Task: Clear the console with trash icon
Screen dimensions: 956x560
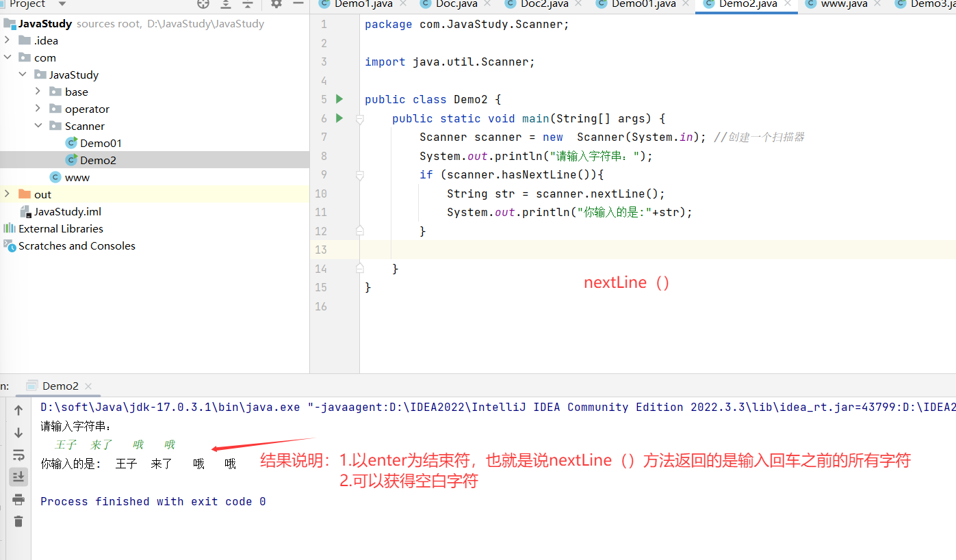Action: coord(18,521)
